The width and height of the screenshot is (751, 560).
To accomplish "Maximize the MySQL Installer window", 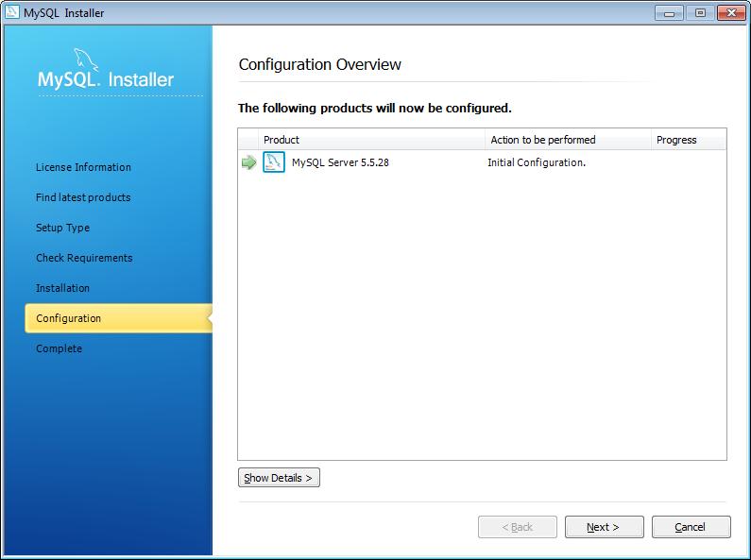I will click(x=700, y=13).
